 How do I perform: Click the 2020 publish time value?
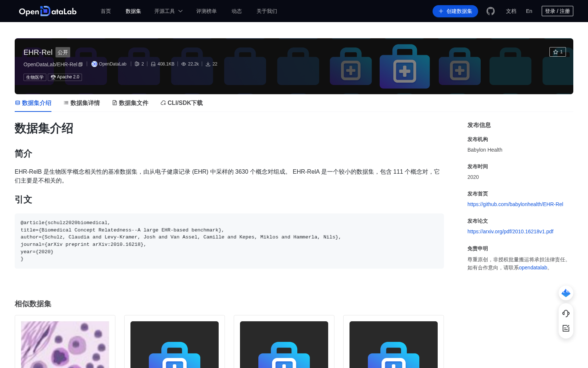click(x=473, y=177)
